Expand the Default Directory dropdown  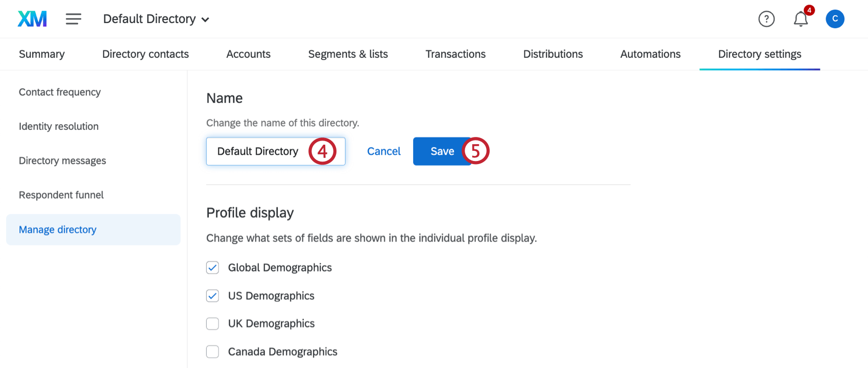[156, 19]
